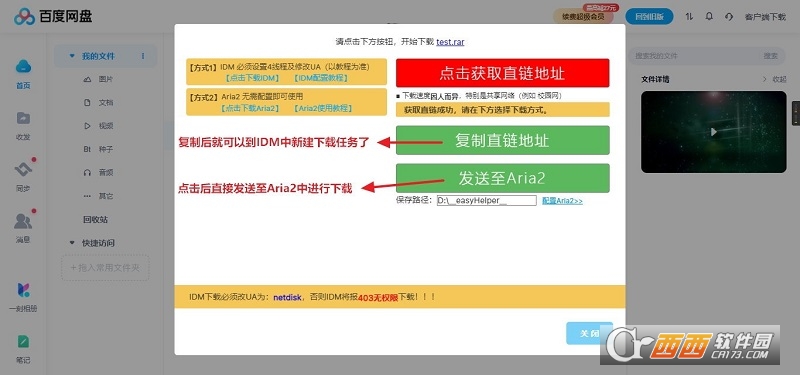This screenshot has width=800, height=375.
Task: Collapse the 我的文件 tree arrow
Action: pos(72,56)
